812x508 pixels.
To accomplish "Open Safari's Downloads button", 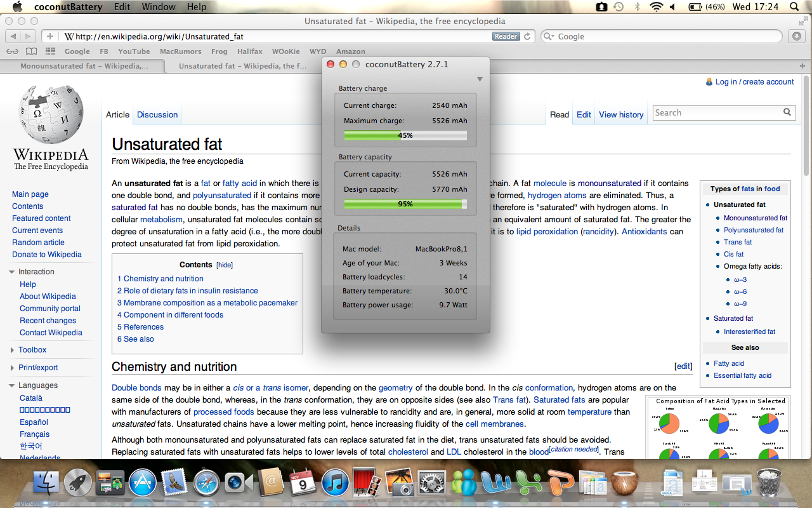I will (797, 36).
